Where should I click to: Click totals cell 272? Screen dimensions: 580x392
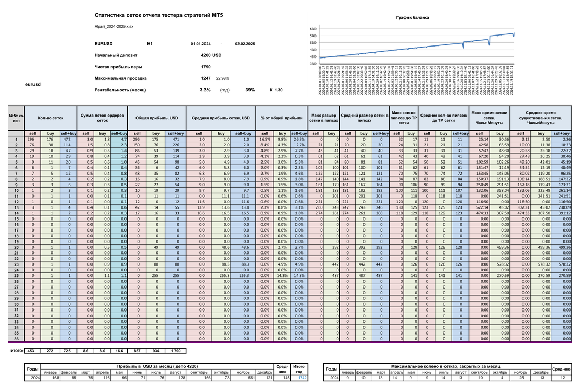(x=50, y=351)
